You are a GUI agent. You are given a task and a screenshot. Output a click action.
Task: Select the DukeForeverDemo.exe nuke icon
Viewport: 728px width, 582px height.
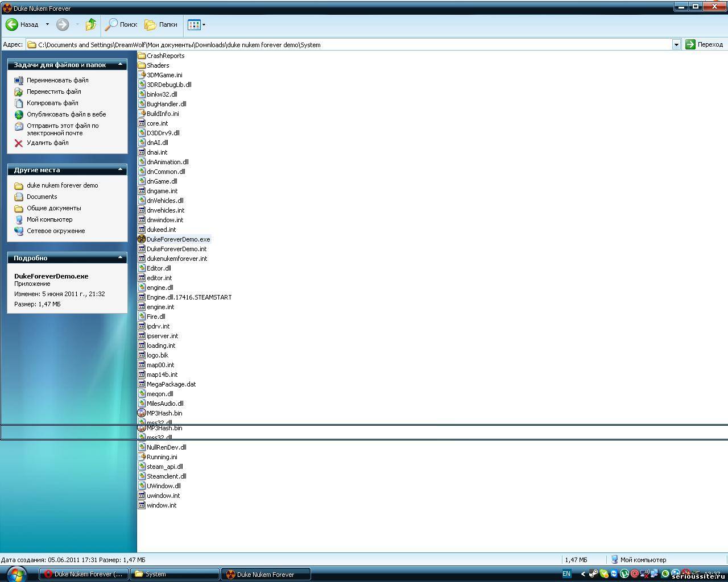[142, 239]
